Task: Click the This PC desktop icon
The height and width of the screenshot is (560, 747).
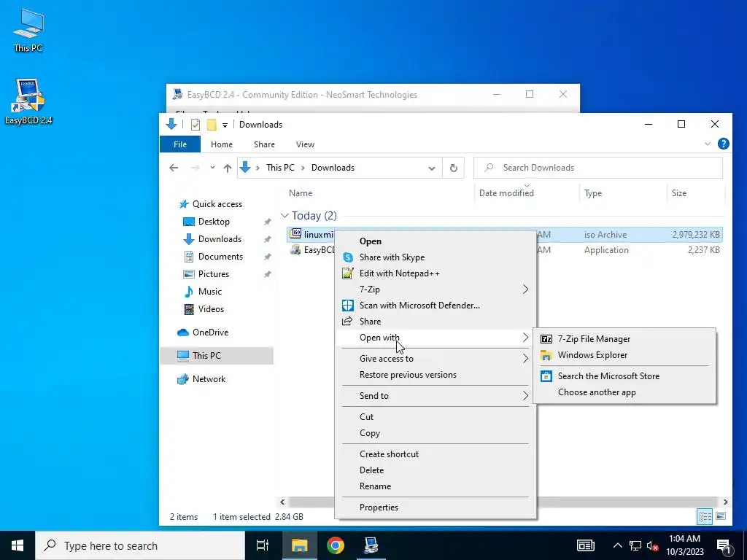Action: (28, 31)
